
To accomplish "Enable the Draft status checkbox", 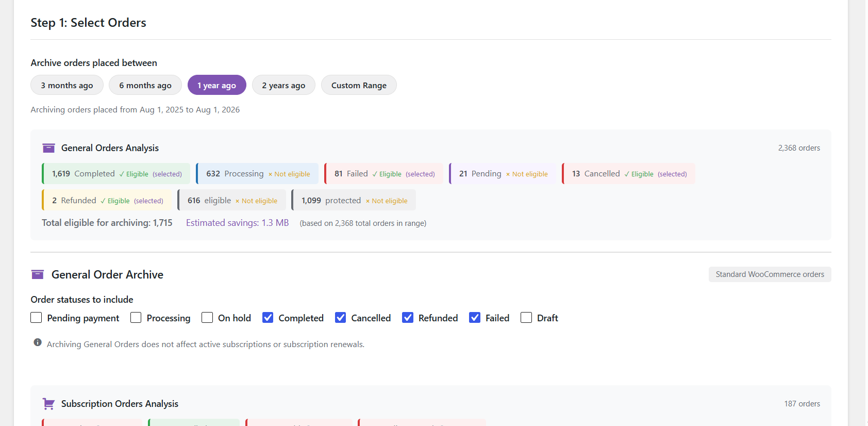I will (526, 318).
